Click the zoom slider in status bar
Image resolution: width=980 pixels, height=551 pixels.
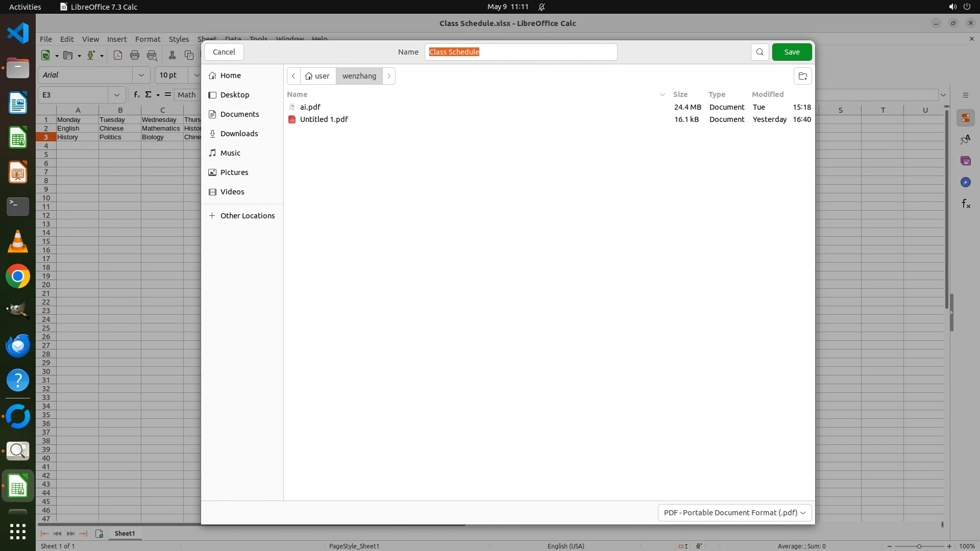pyautogui.click(x=919, y=546)
